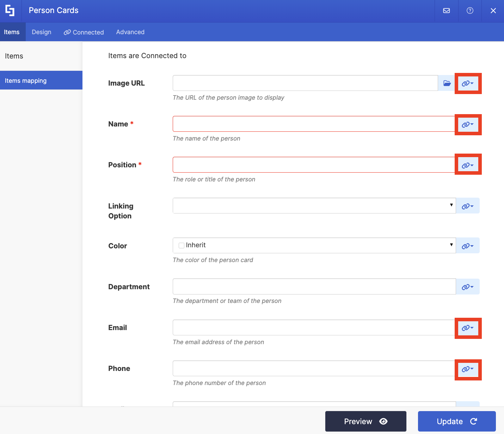504x434 pixels.
Task: Open connect link menu for Department
Action: click(x=468, y=286)
